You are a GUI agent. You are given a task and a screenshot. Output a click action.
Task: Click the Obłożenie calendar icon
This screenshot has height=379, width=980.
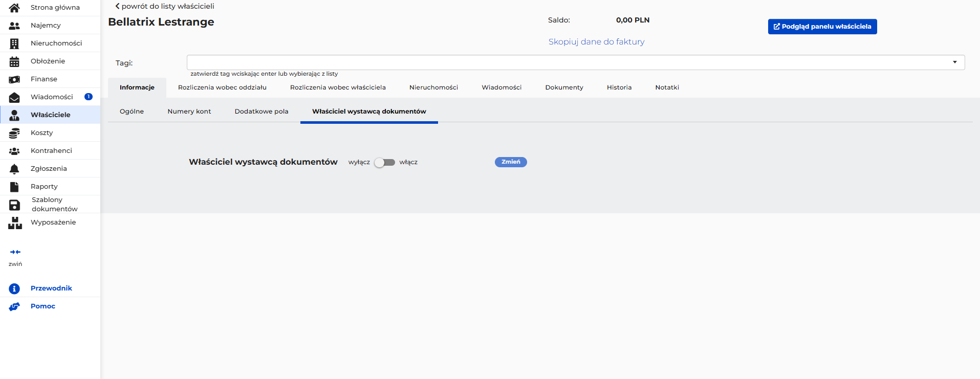tap(14, 61)
